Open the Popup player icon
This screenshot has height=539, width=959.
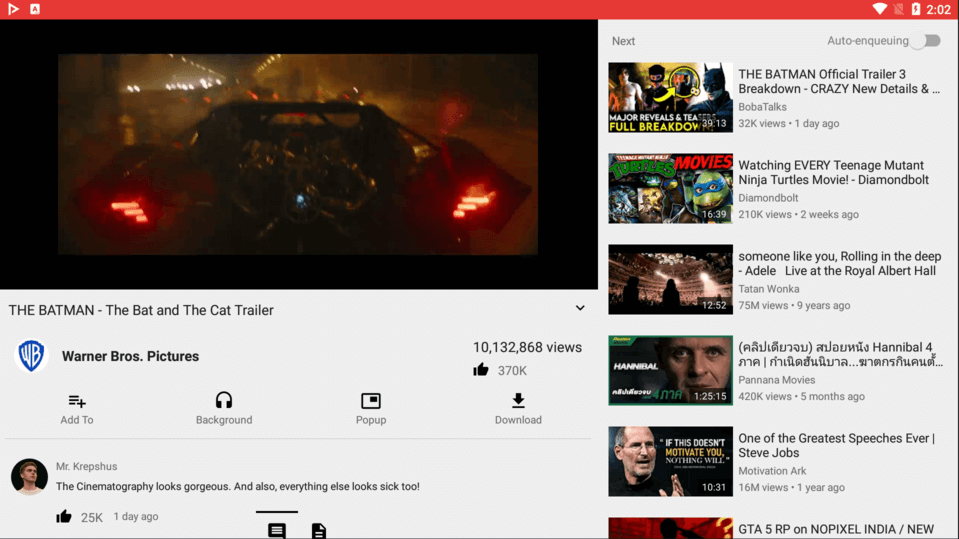coord(371,401)
